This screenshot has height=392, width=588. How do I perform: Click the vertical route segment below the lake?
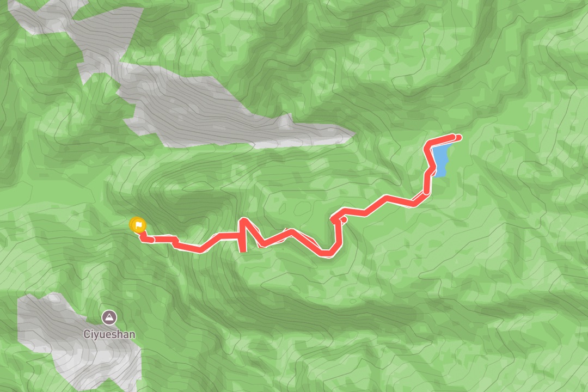click(x=428, y=182)
